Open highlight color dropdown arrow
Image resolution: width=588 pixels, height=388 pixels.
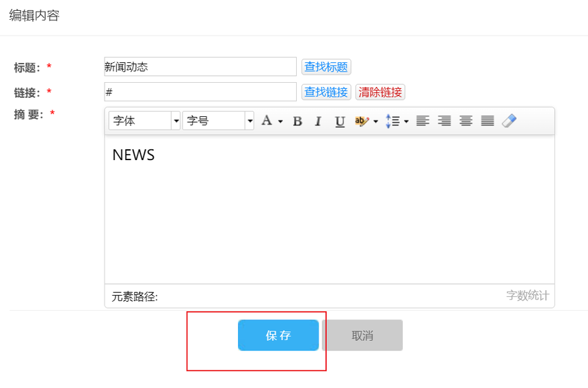click(376, 121)
